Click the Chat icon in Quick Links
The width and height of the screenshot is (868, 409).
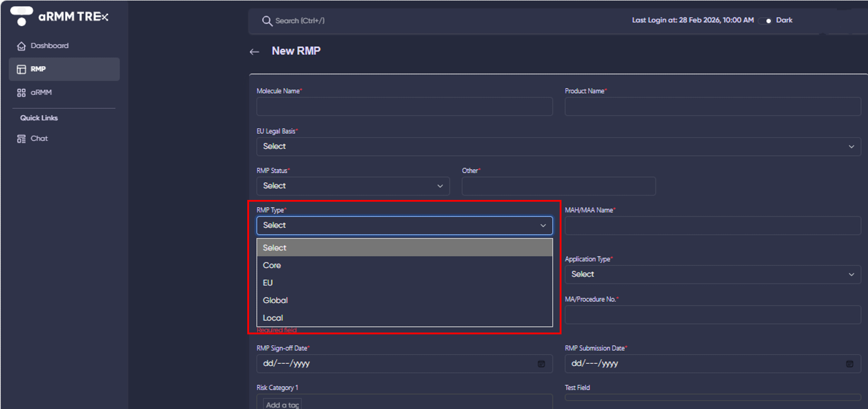[x=21, y=139]
